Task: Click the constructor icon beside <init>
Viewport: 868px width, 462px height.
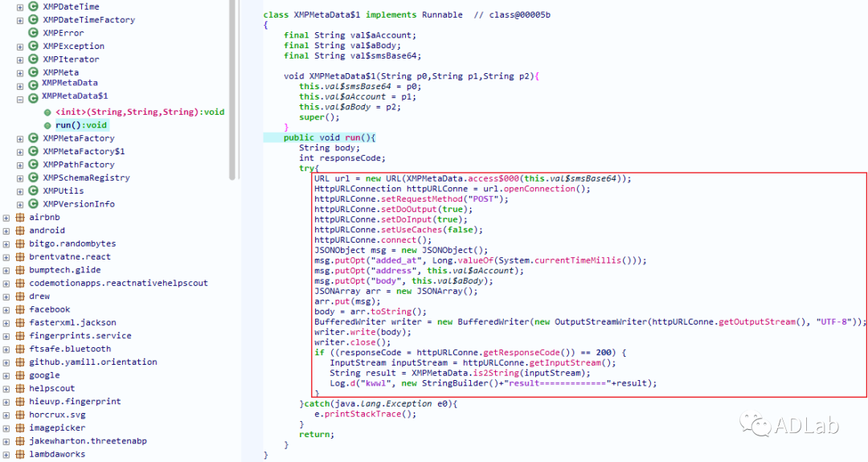Action: point(47,112)
